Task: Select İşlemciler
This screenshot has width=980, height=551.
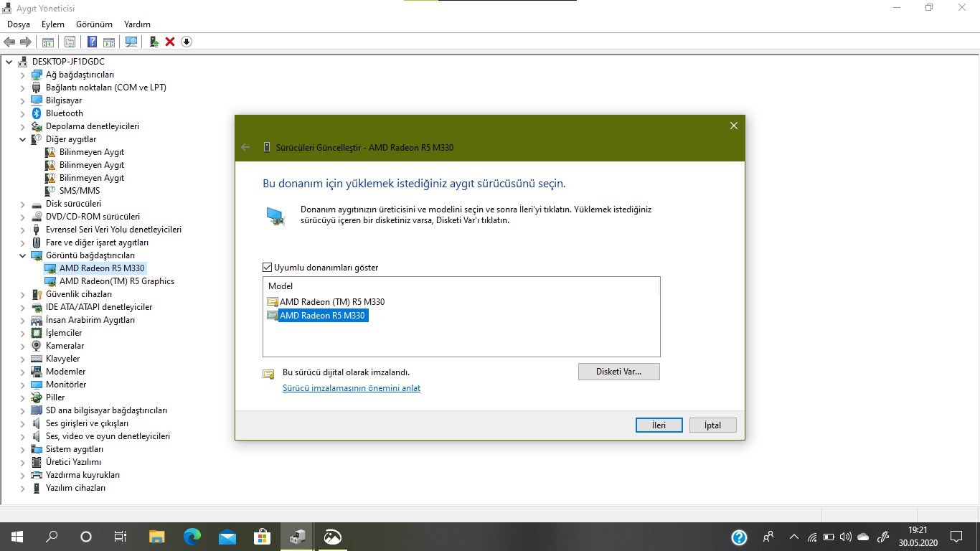Action: tap(64, 333)
